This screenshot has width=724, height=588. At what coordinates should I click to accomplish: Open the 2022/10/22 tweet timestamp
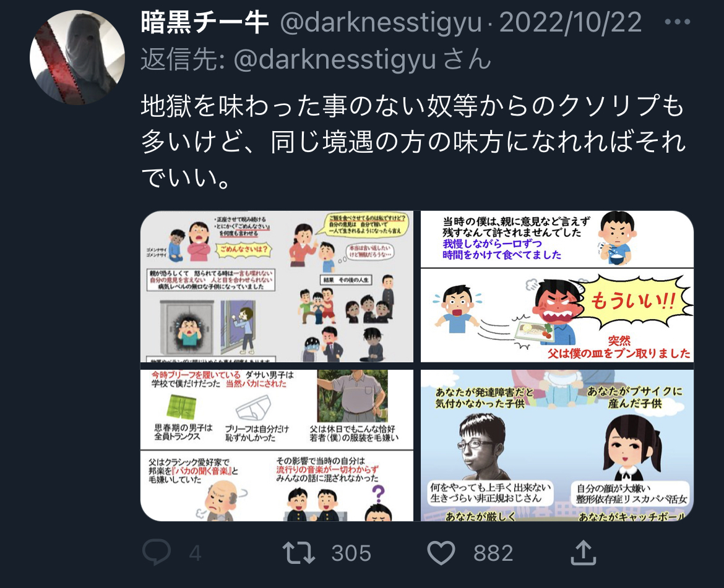point(571,22)
